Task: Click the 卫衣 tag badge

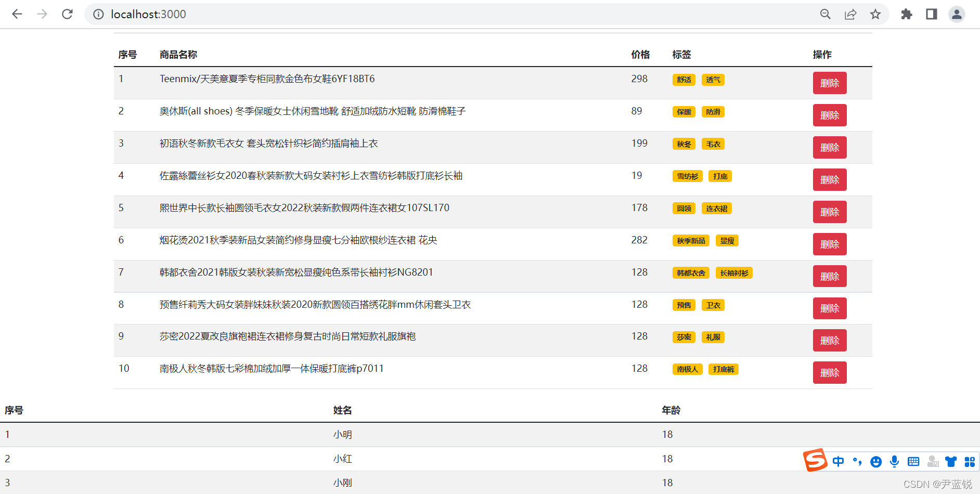Action: coord(713,305)
